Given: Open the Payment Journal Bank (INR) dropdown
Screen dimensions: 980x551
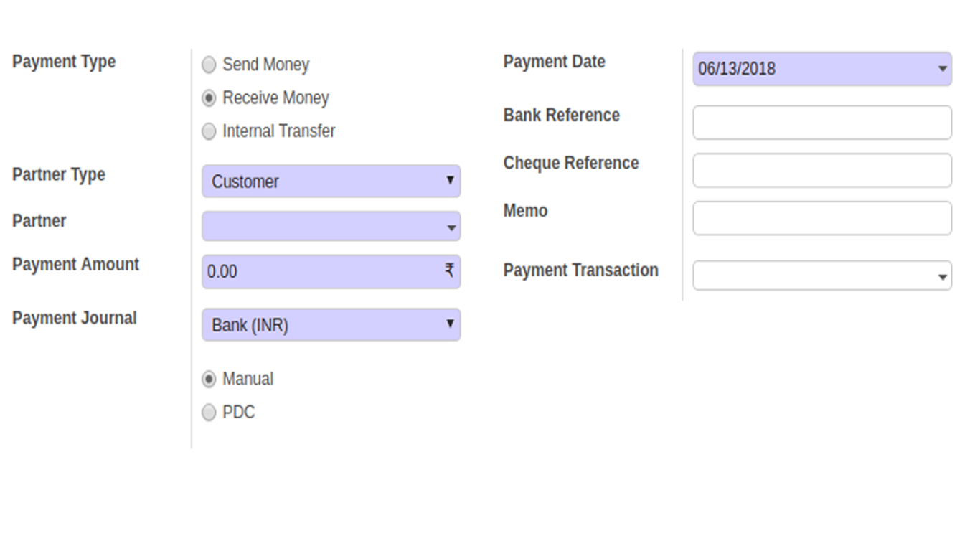Looking at the screenshot, I should pyautogui.click(x=331, y=325).
